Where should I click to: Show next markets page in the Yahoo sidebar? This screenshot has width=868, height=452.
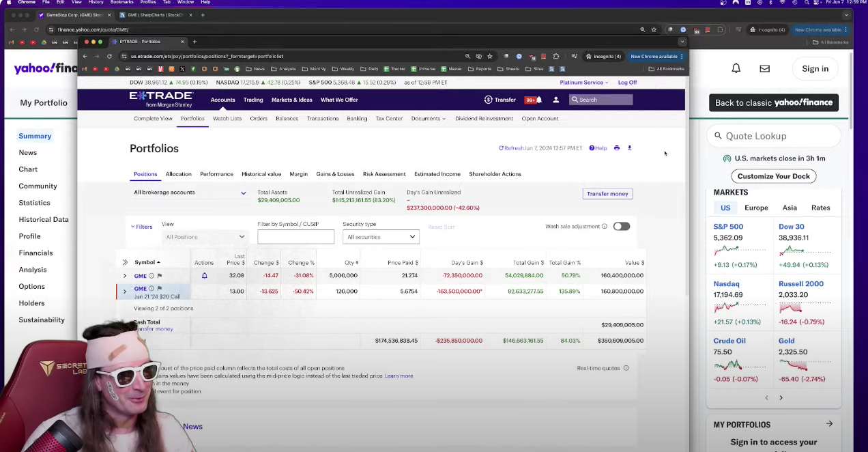click(781, 397)
